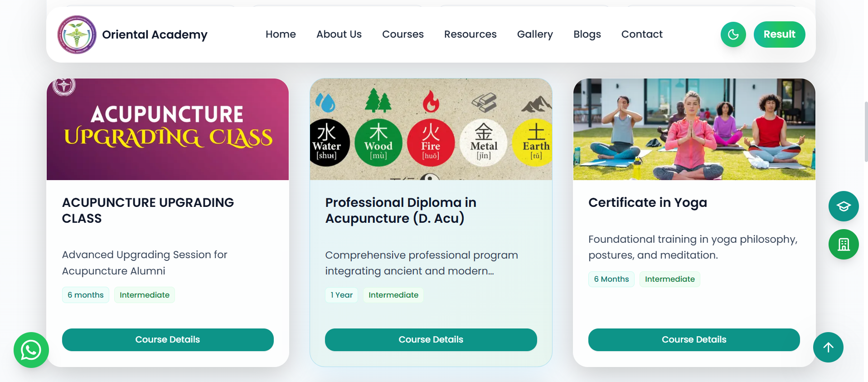
Task: Expand the Resources navigation menu
Action: pos(470,34)
